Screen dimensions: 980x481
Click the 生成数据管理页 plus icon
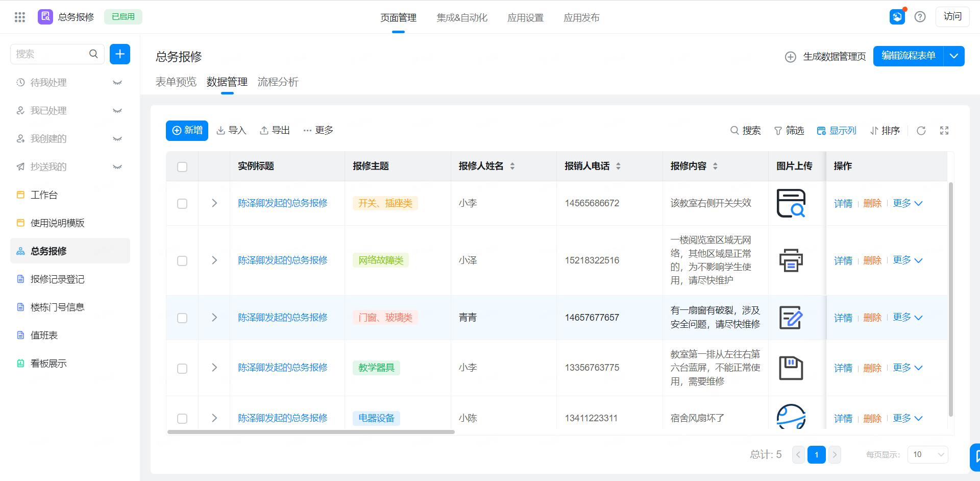click(790, 57)
